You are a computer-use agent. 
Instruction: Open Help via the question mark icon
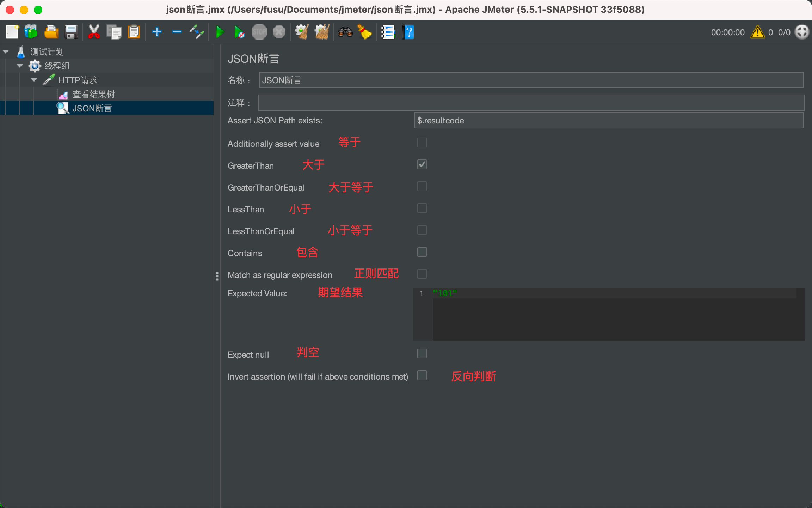coord(408,32)
